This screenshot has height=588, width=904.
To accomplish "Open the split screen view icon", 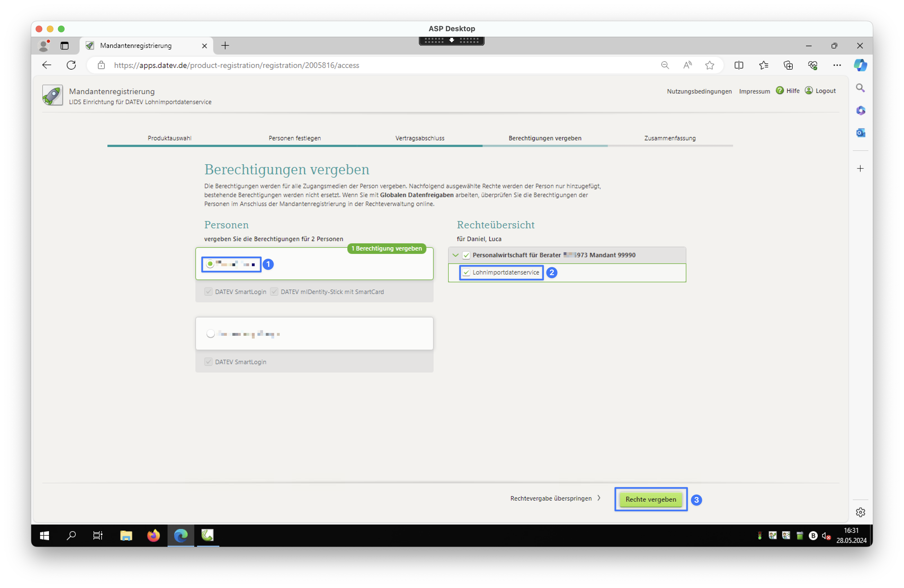I will 738,65.
